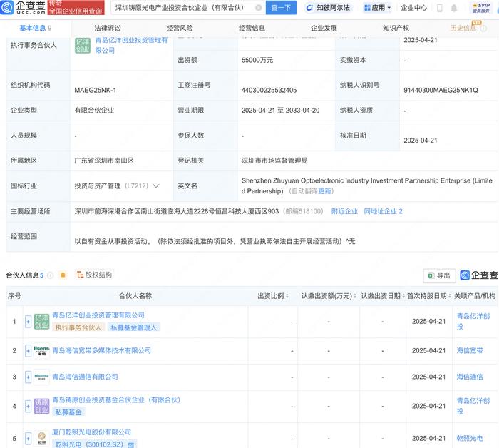Open related 青岛亿洋创投 in row 1
The height and width of the screenshot is (448, 499).
[473, 321]
